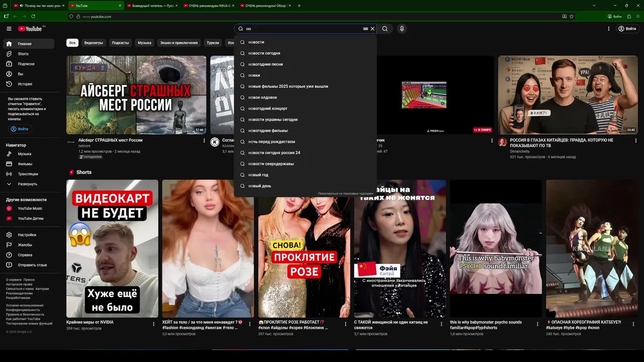Click Войти button in the YouTube header
The width and height of the screenshot is (644, 362).
(628, 29)
